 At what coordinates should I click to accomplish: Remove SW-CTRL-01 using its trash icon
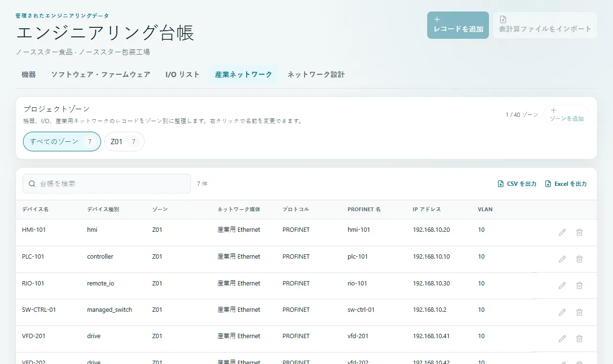click(579, 312)
